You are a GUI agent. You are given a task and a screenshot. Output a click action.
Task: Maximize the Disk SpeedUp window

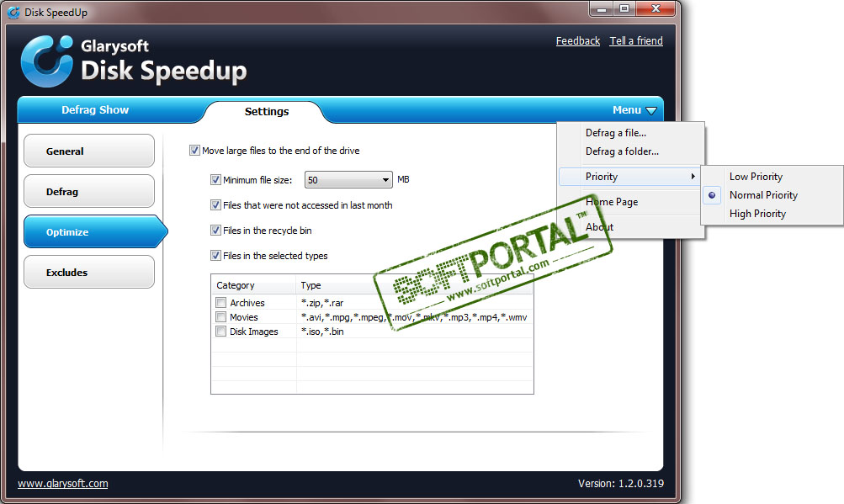click(624, 8)
